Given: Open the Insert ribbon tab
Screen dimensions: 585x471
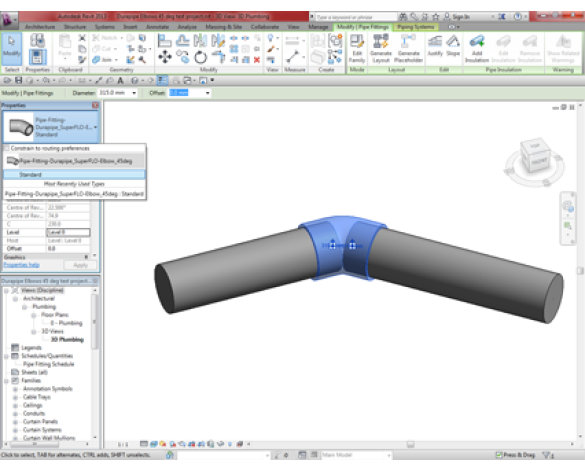Looking at the screenshot, I should (x=130, y=27).
